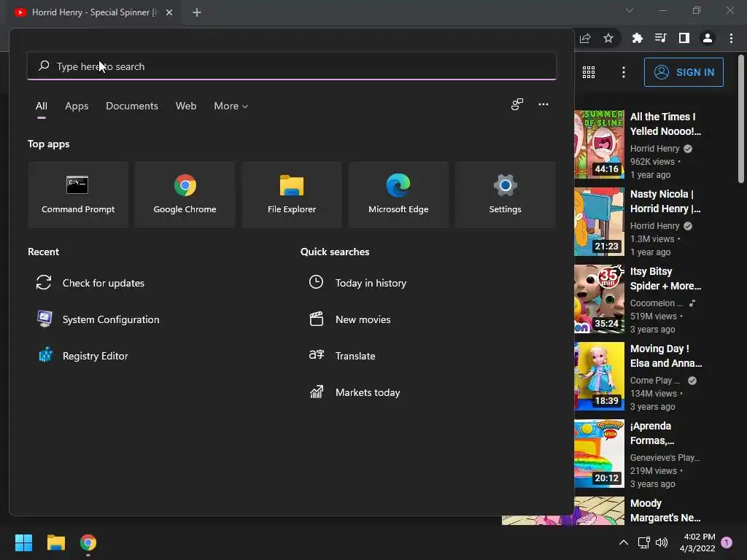Image resolution: width=747 pixels, height=560 pixels.
Task: Click the search options icon beside ellipsis
Action: [x=517, y=104]
